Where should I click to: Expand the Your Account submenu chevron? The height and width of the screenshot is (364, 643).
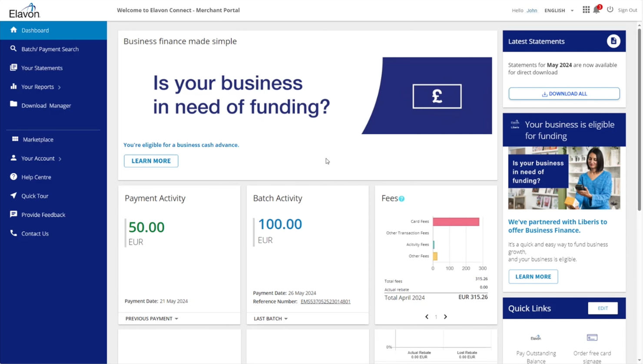coord(60,159)
